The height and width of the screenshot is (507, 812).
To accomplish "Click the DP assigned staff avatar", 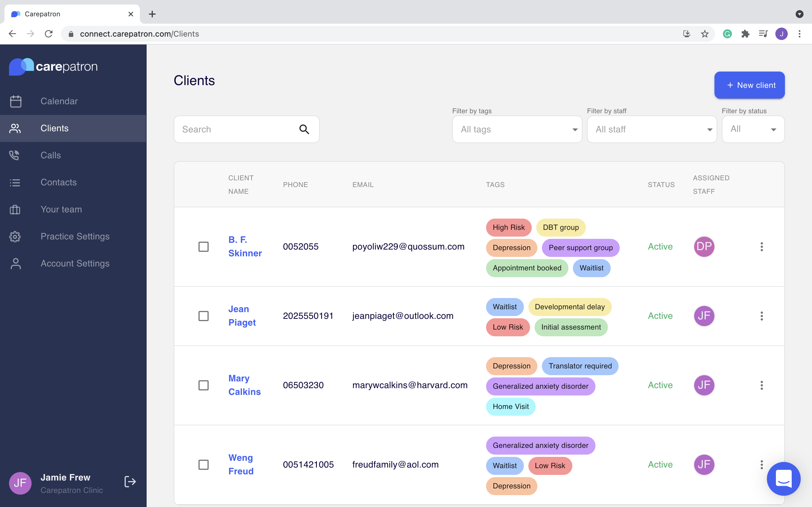I will click(x=704, y=247).
